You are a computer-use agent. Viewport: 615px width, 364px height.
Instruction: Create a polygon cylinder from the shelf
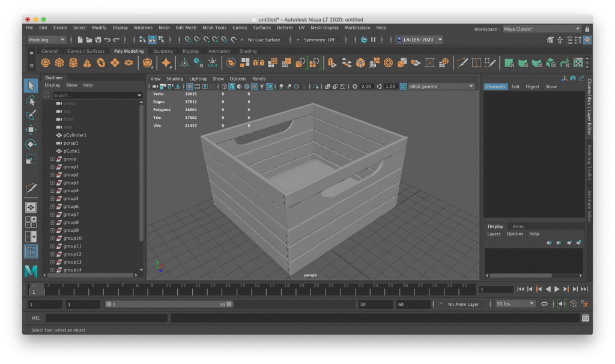(x=73, y=63)
